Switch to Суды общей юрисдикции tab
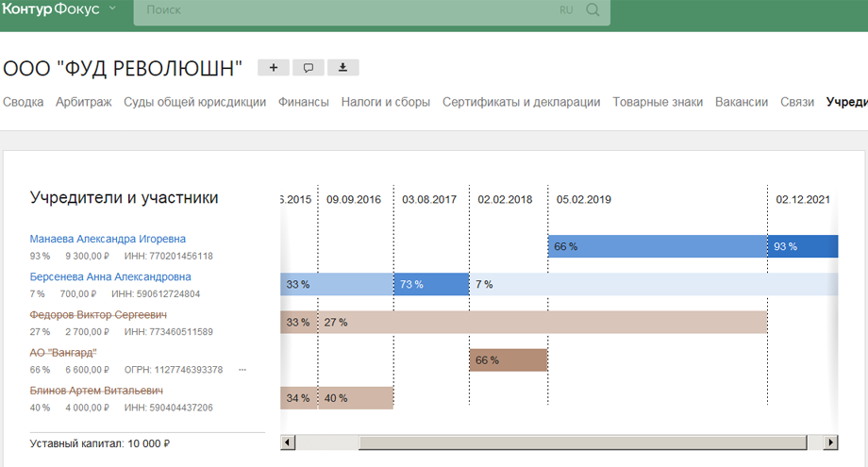 tap(195, 102)
